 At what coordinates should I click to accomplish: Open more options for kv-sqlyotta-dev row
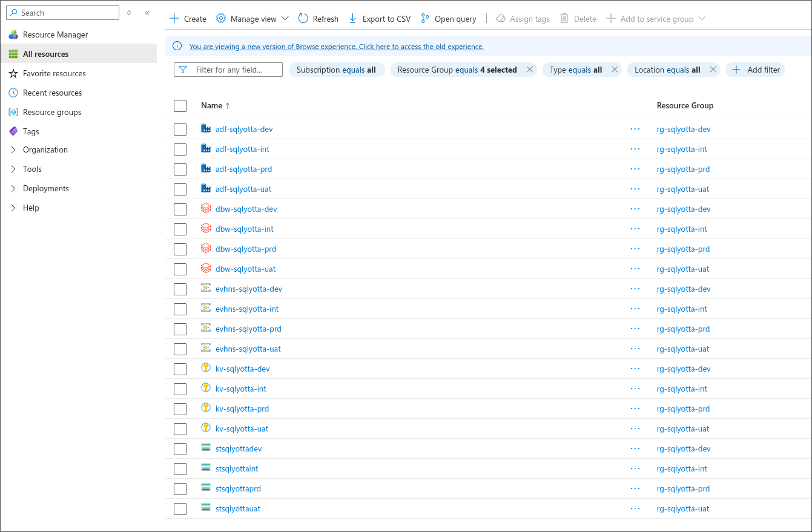pos(635,369)
